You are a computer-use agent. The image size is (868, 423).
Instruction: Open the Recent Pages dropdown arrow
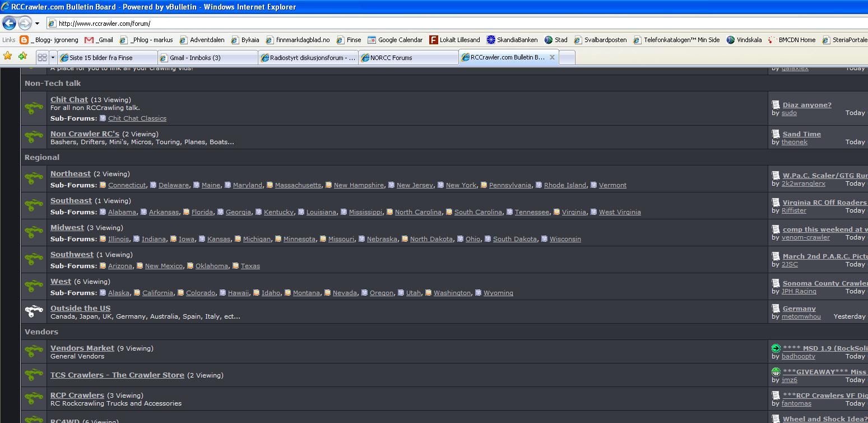37,24
